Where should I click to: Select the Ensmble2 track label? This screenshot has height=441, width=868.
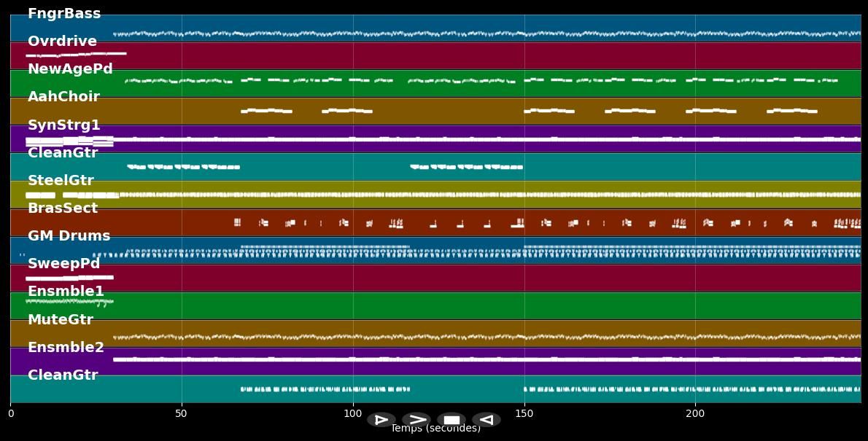pos(66,348)
